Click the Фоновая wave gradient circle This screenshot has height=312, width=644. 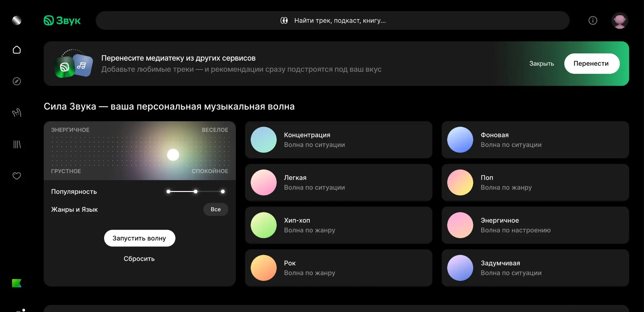pos(460,140)
